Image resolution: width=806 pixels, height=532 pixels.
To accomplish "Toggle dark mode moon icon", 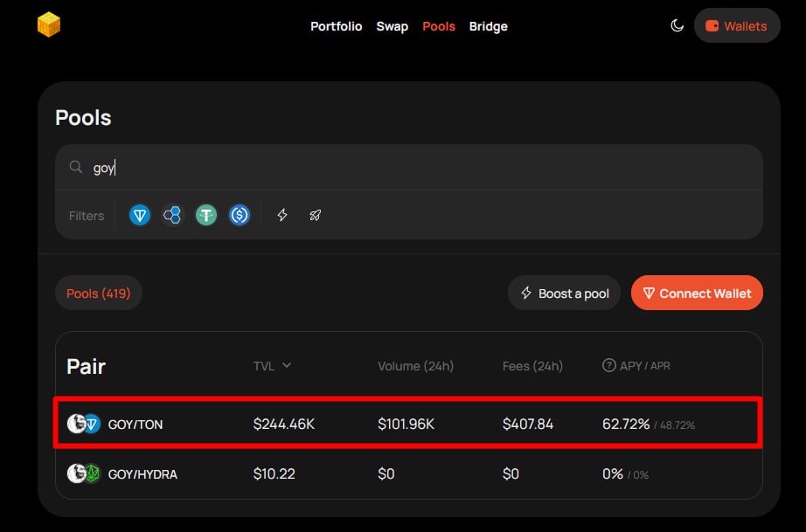I will (x=677, y=25).
